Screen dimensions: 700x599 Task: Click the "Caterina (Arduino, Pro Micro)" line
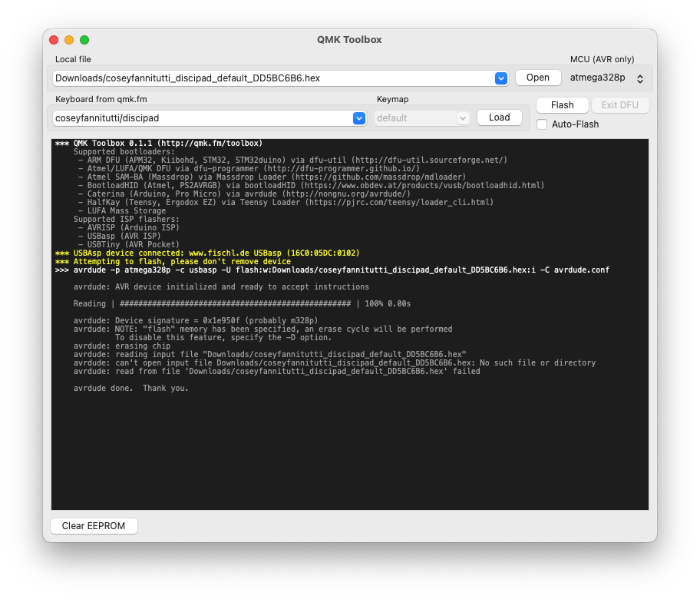244,194
